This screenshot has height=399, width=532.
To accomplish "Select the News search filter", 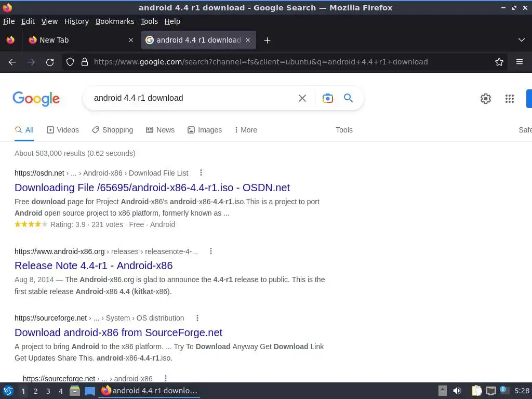I will [x=160, y=130].
